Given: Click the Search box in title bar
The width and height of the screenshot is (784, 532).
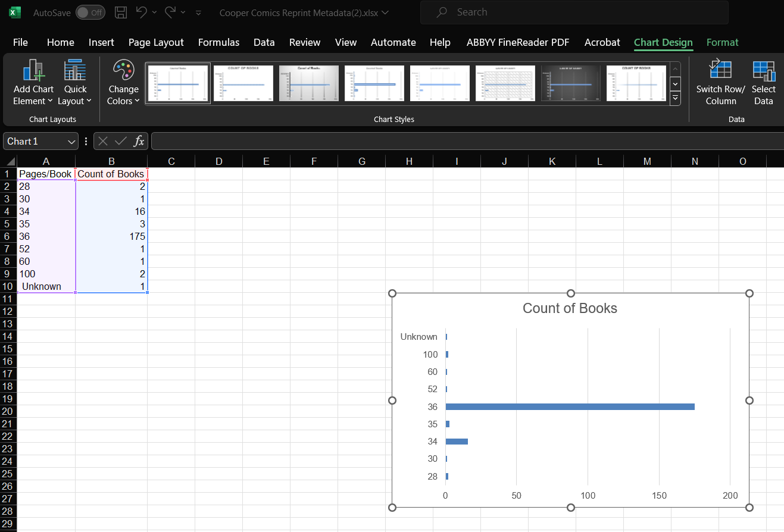Looking at the screenshot, I should tap(574, 12).
